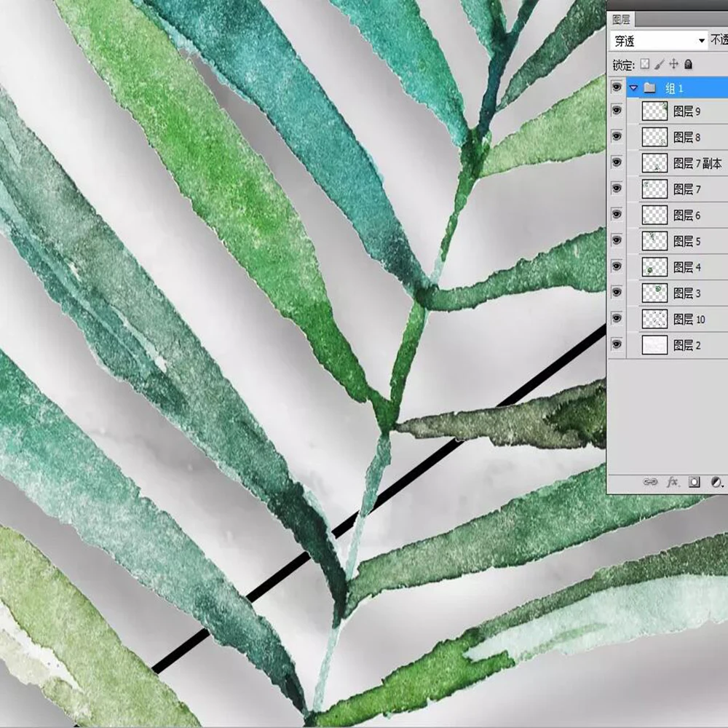Select the 图层 9 thumbnail
Screen dimensions: 728x728
(x=654, y=111)
